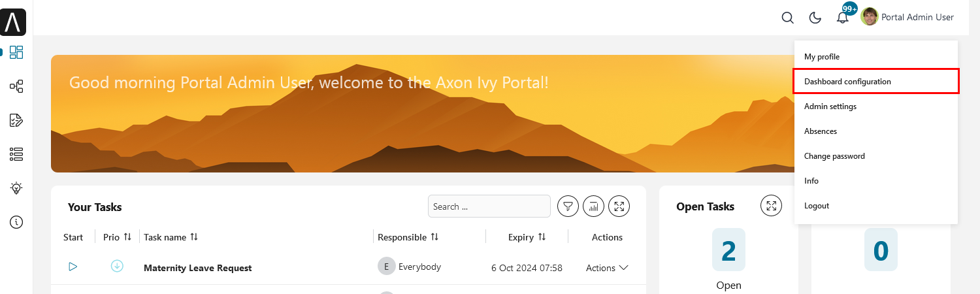This screenshot has height=294, width=980.
Task: Open widget info chart icon on Your Tasks
Action: click(x=594, y=206)
